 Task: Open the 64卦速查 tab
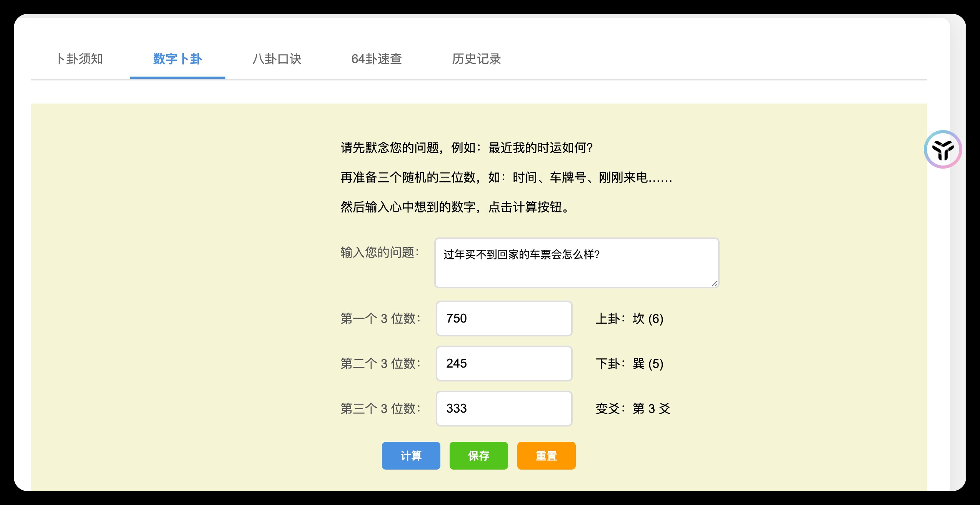click(377, 59)
